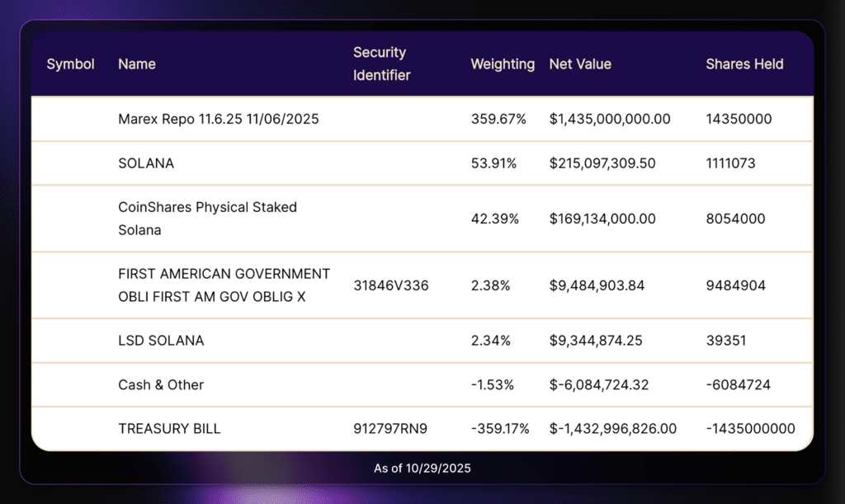Click security identifier 912797RN9
The width and height of the screenshot is (845, 504).
point(390,429)
